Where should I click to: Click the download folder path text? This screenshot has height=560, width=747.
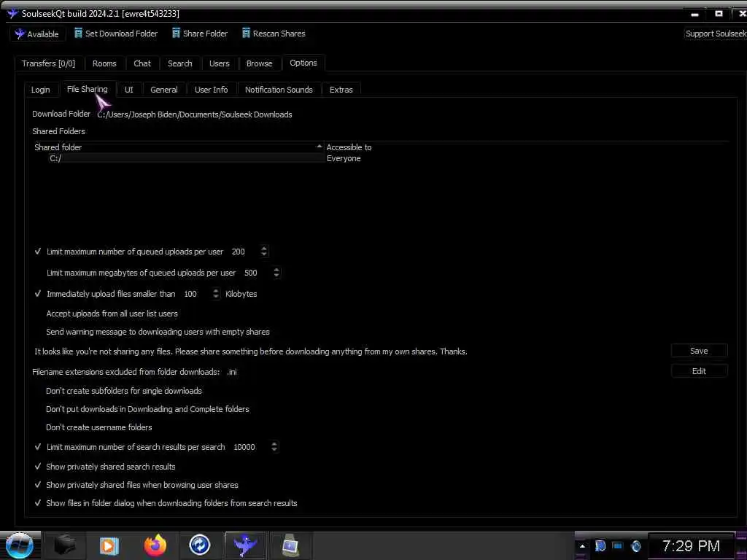click(x=194, y=114)
